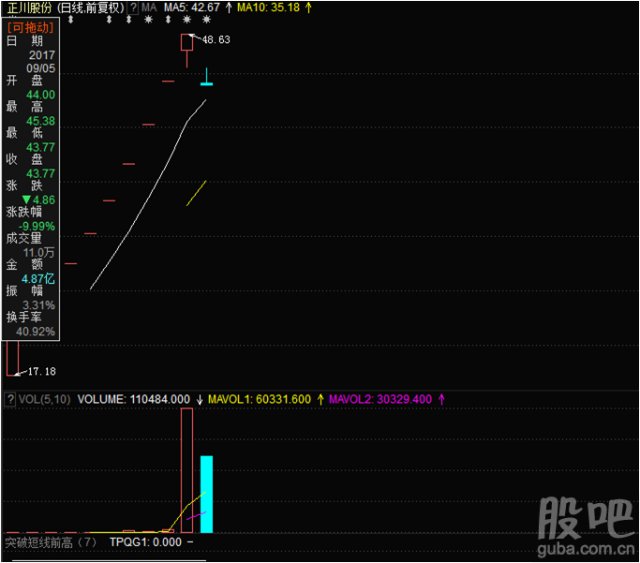Click the up arrow after MA5 value
This screenshot has width=640, height=563.
229,7
